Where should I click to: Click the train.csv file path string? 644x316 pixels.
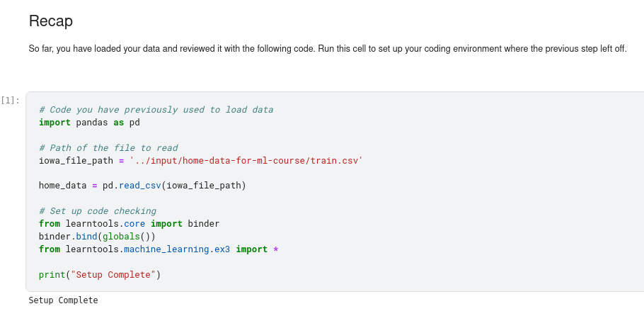click(x=246, y=161)
